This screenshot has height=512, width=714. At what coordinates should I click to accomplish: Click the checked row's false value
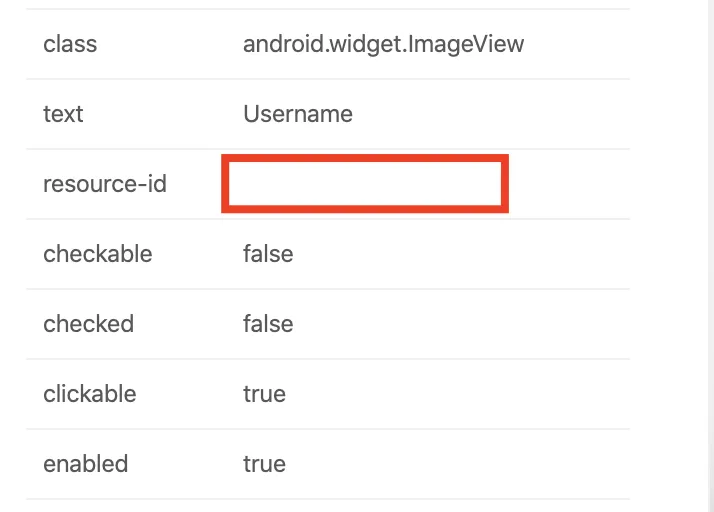pyautogui.click(x=268, y=324)
